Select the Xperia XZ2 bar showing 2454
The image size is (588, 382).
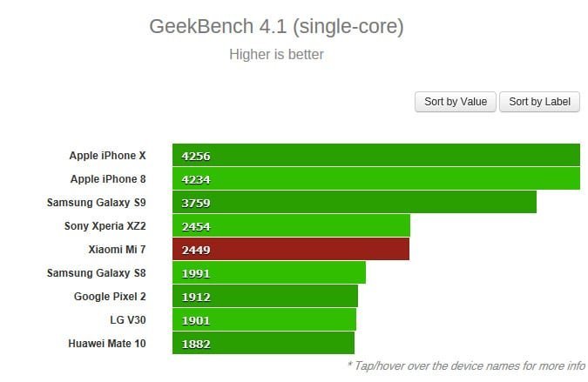point(291,225)
